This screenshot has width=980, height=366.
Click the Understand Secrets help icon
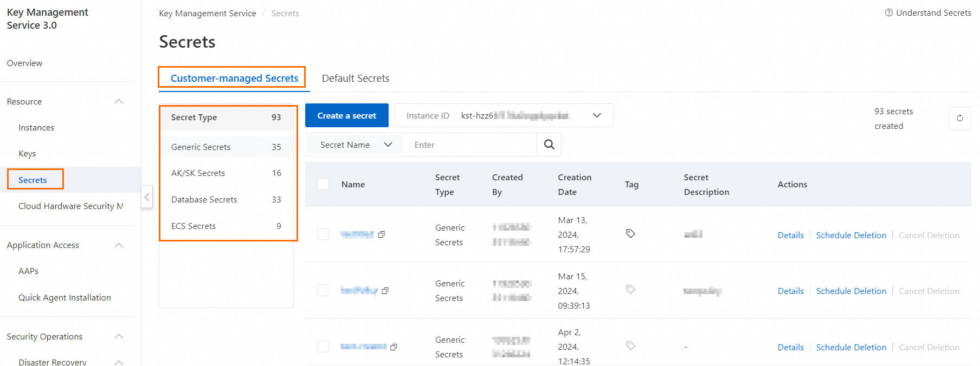coord(889,12)
